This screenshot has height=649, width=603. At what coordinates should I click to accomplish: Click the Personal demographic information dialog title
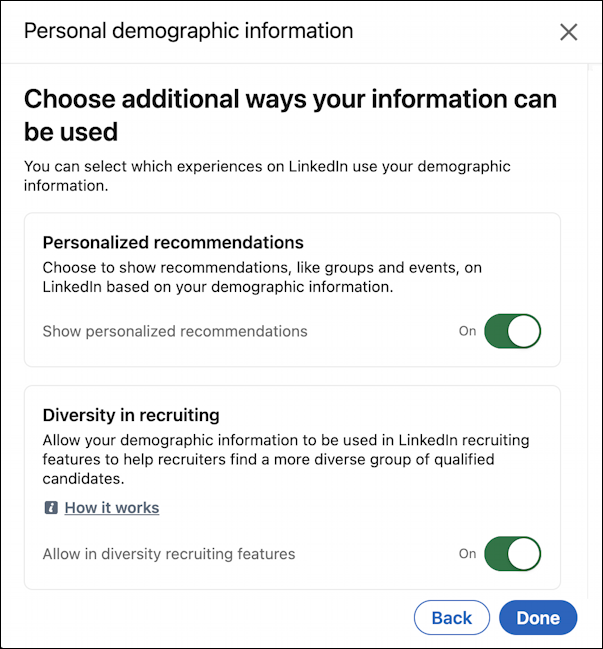188,31
